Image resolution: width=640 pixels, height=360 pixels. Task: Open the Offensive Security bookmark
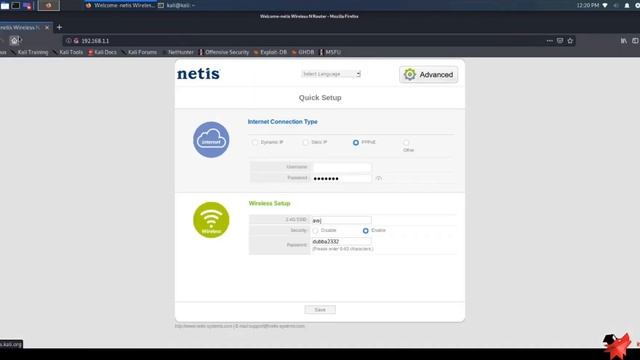click(224, 52)
